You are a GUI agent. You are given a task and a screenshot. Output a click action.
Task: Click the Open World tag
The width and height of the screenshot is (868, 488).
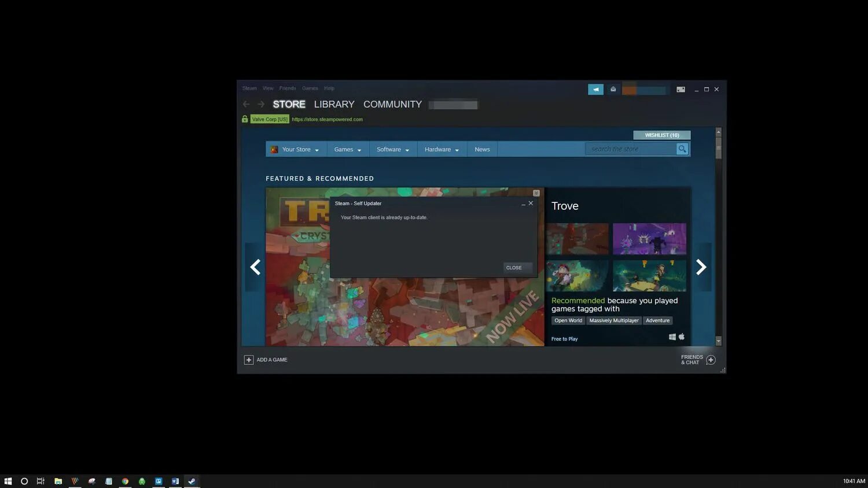pos(568,320)
